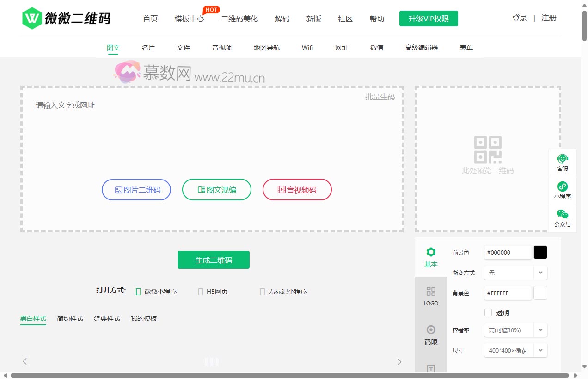Select 微微小程序 as the open method
The width and height of the screenshot is (588, 379).
pyautogui.click(x=138, y=292)
